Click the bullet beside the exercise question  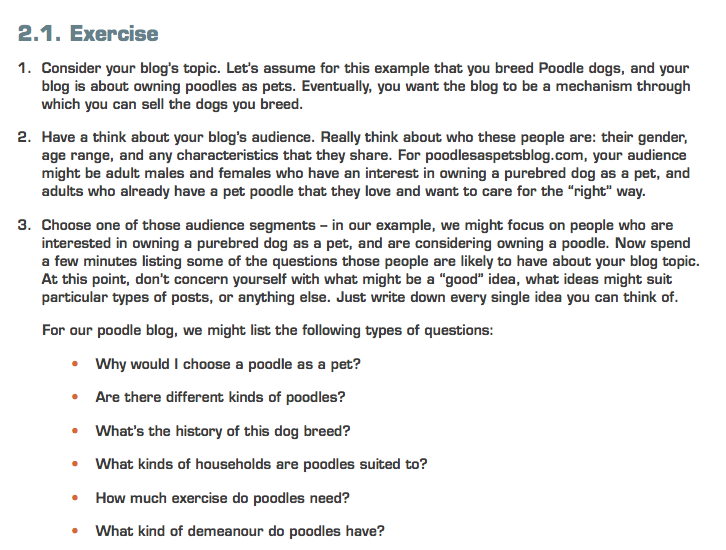pos(75,498)
